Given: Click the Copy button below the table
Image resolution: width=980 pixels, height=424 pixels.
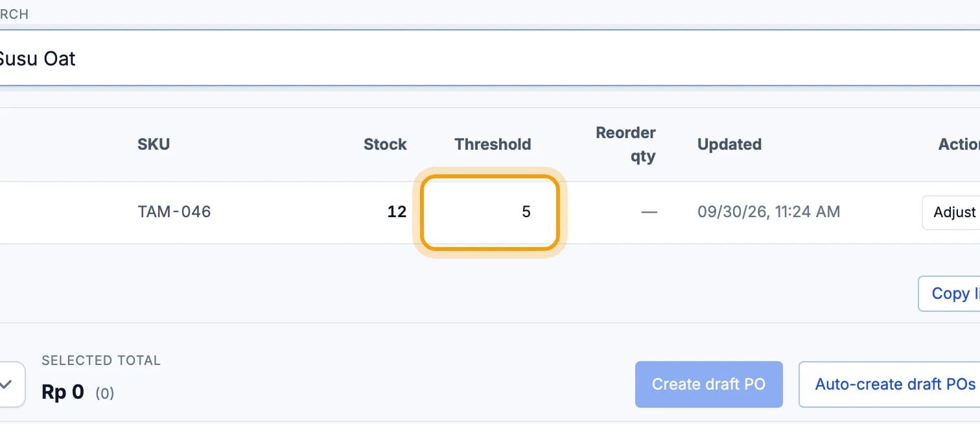Looking at the screenshot, I should [x=949, y=294].
